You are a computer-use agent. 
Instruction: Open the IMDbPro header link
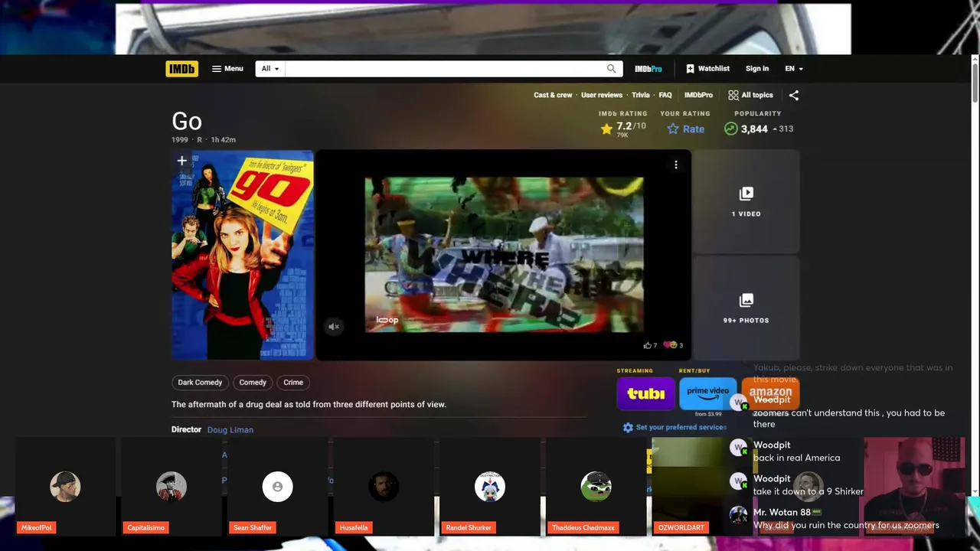648,69
